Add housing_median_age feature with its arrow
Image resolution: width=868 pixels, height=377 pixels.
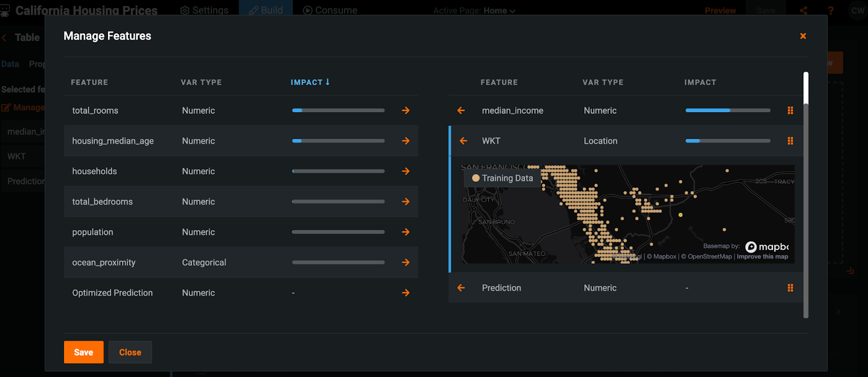[x=405, y=140]
